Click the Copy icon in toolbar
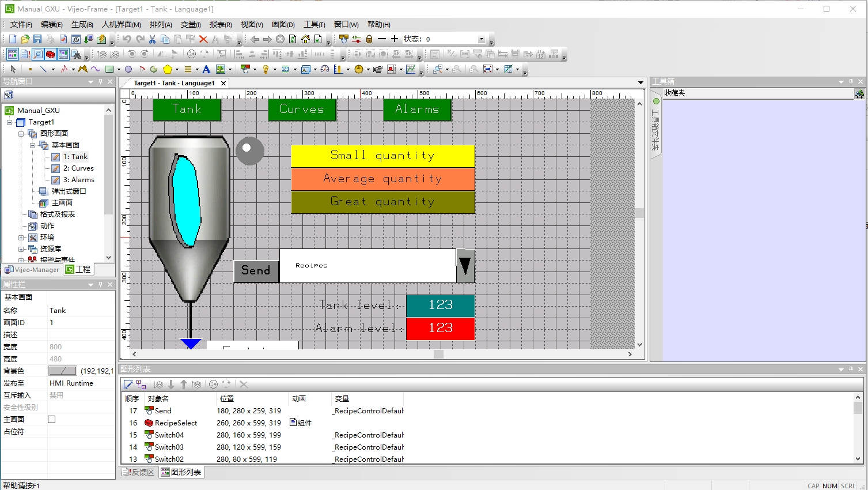The height and width of the screenshot is (490, 868). tap(165, 39)
